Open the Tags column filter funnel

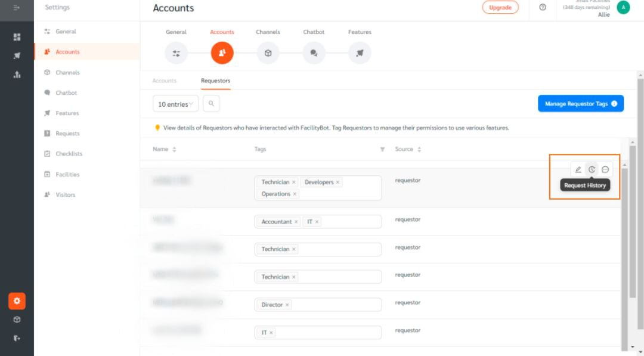tap(383, 149)
